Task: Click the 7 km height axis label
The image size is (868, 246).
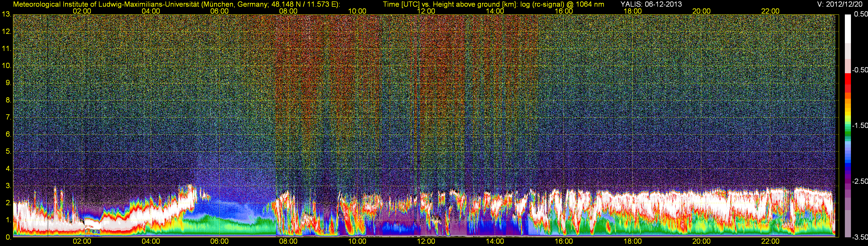Action: tap(9, 117)
